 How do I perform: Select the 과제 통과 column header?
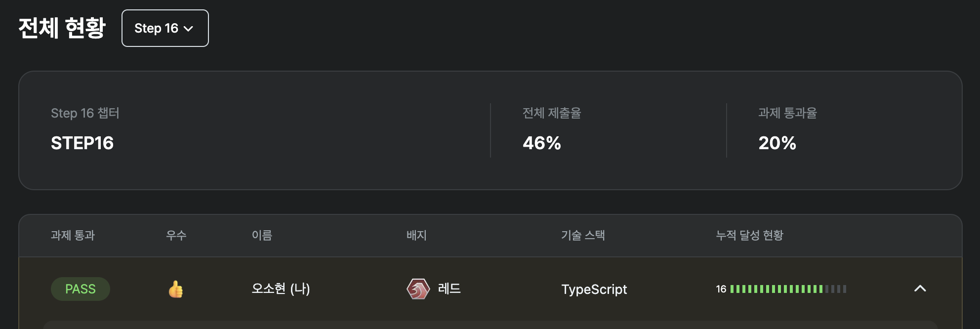tap(73, 235)
